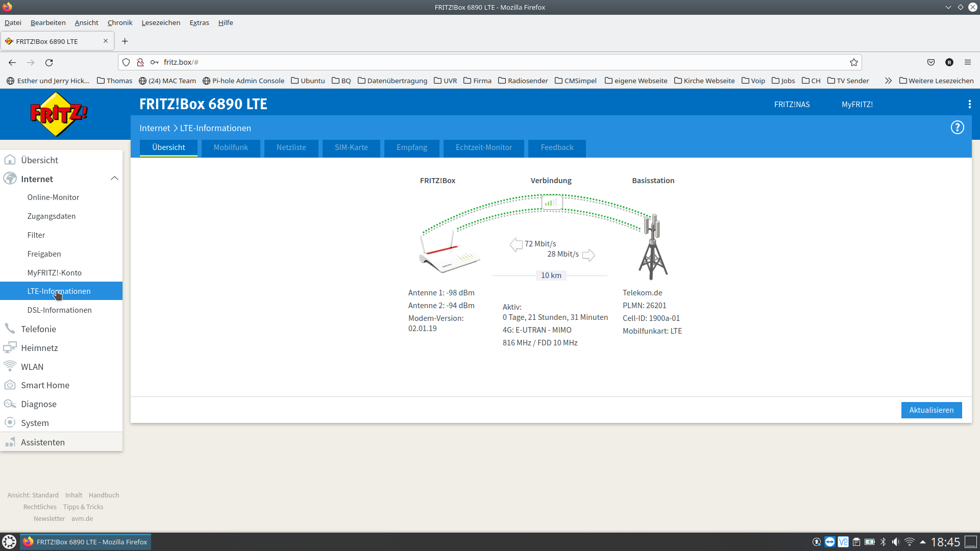
Task: Open the Empfang tab
Action: 412,147
